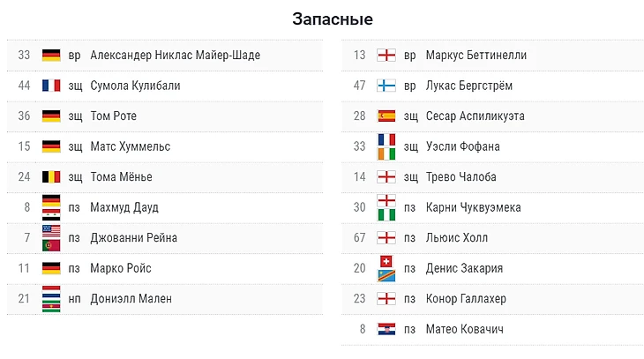This screenshot has width=644, height=359.
Task: Open player Махмуд Дауд
Action: (x=124, y=207)
